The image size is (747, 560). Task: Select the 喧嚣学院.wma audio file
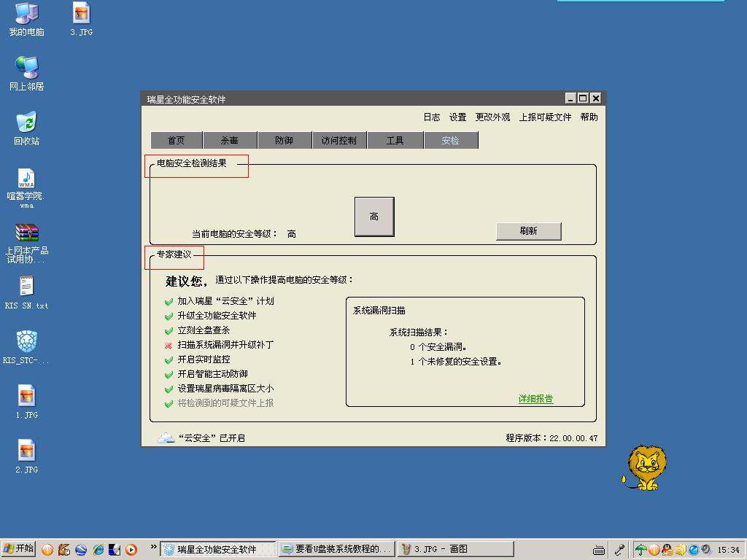(x=27, y=187)
